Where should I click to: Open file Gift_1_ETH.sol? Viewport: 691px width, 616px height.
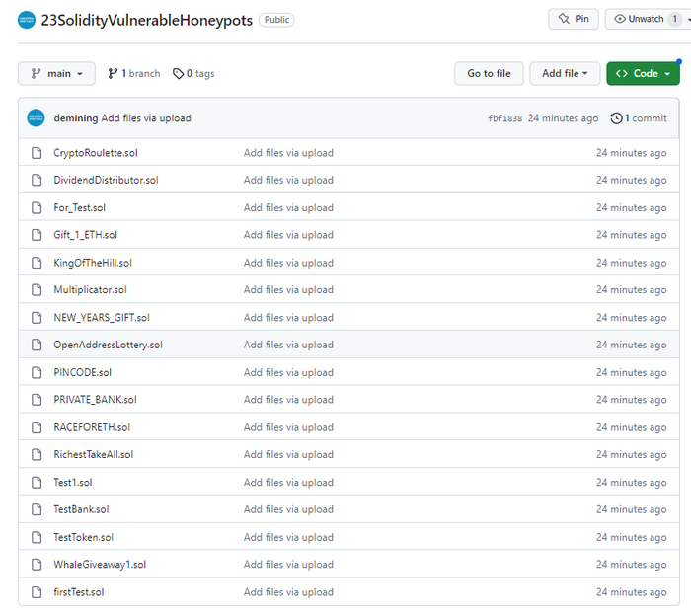coord(86,235)
